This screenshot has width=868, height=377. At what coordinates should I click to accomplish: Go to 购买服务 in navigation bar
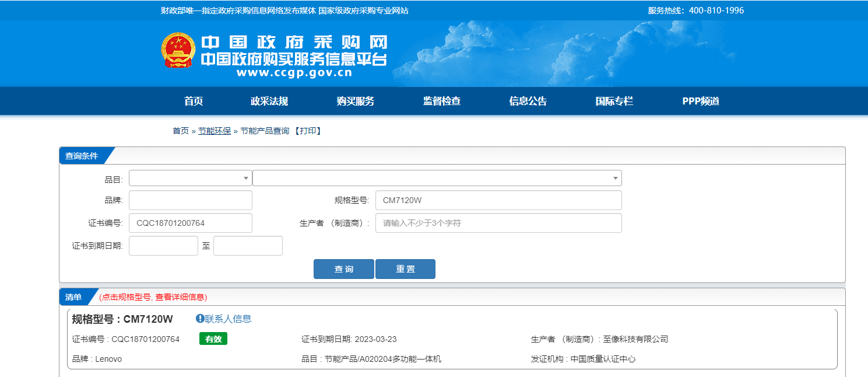tap(356, 101)
